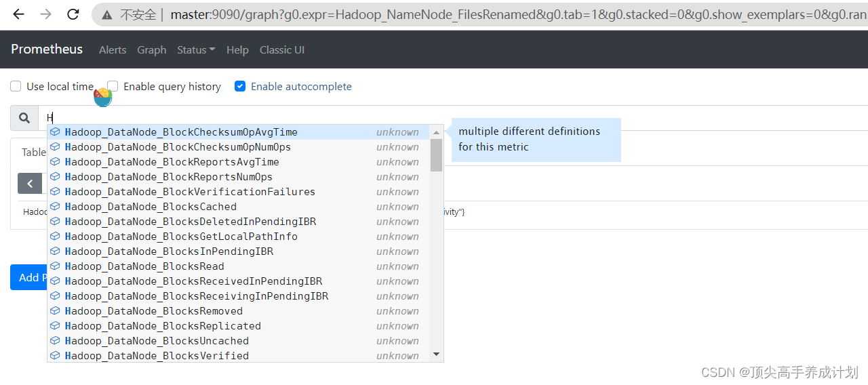Select the Table tab
This screenshot has height=385, width=868.
coord(33,152)
